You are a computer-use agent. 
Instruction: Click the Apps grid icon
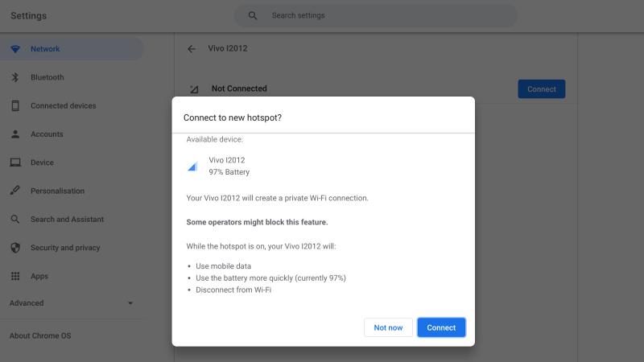15,276
